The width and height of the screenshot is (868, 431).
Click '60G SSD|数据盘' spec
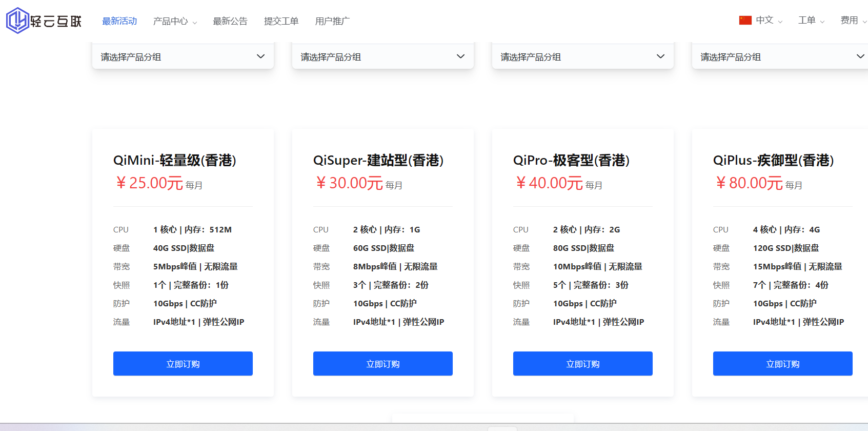click(x=383, y=248)
